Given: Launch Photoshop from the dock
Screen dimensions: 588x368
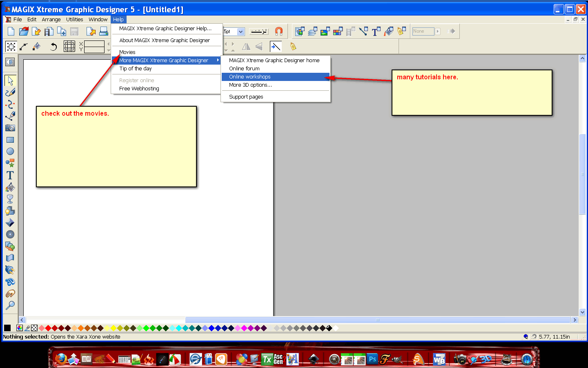Looking at the screenshot, I should pyautogui.click(x=372, y=359).
